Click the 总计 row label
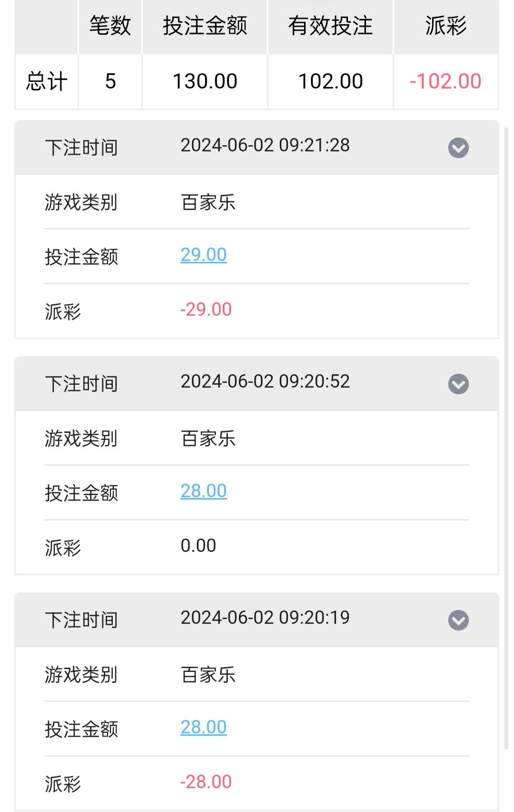514x812 pixels. point(47,81)
